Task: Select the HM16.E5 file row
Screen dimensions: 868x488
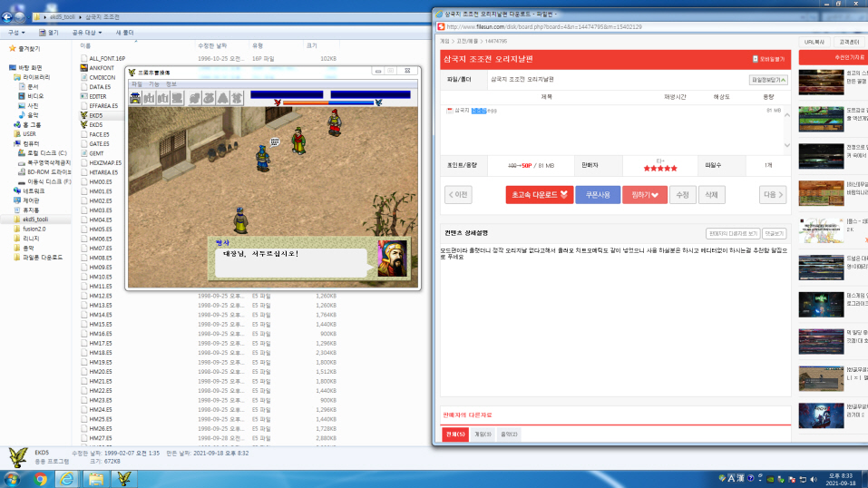Action: click(x=209, y=334)
